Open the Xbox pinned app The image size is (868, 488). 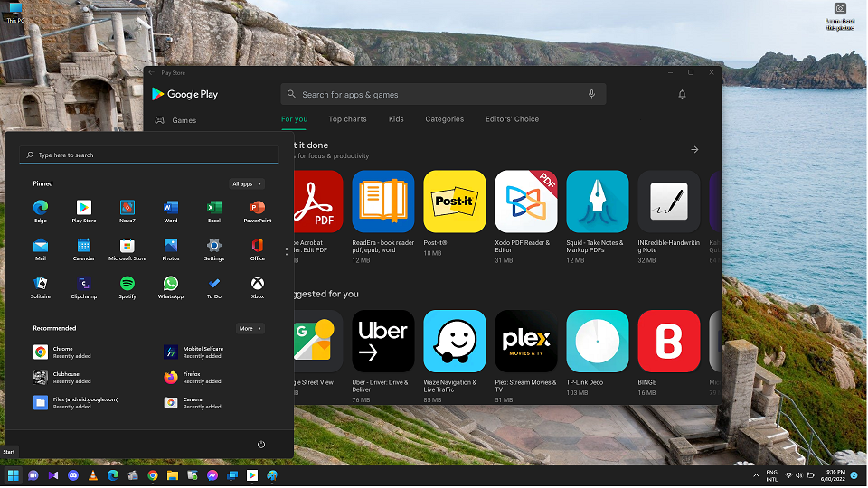[258, 287]
